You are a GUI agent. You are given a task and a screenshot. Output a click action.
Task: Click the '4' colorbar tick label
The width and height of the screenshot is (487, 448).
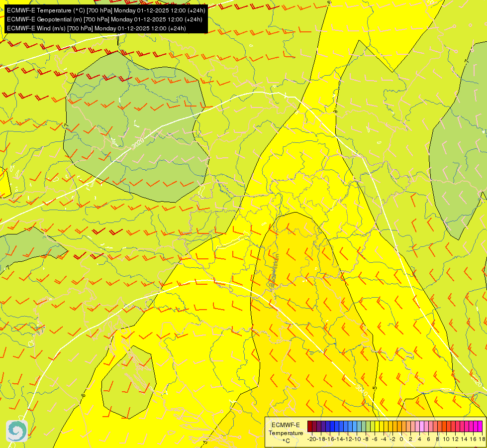[420, 439]
